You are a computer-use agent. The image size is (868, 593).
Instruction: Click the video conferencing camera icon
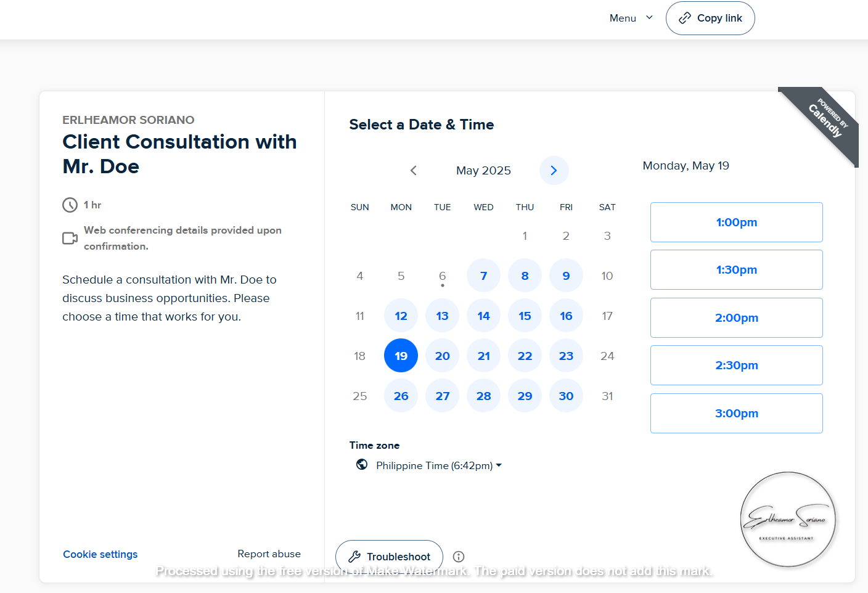(x=70, y=238)
